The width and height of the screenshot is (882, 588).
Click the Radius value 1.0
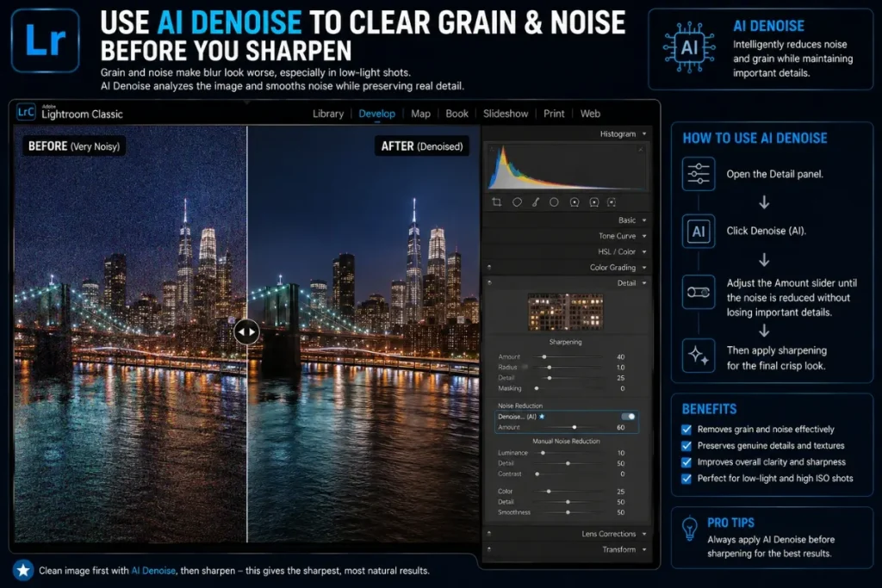tap(620, 368)
